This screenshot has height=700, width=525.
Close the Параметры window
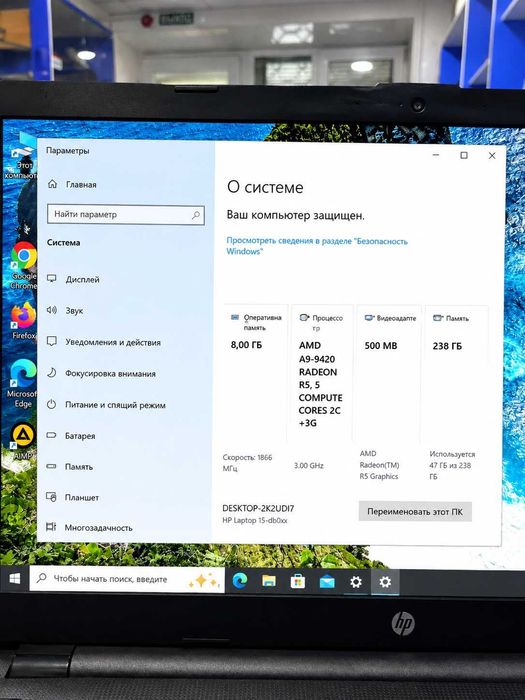(492, 156)
